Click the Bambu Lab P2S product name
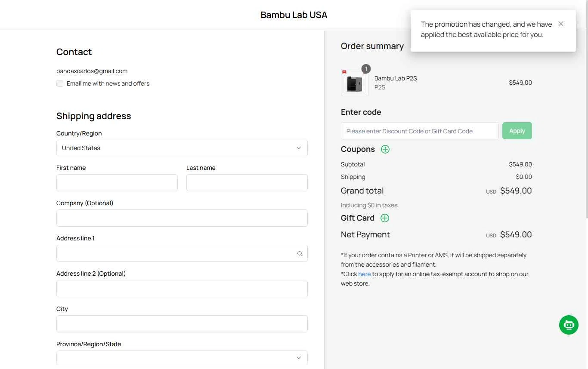The width and height of the screenshot is (588, 369). tap(396, 78)
